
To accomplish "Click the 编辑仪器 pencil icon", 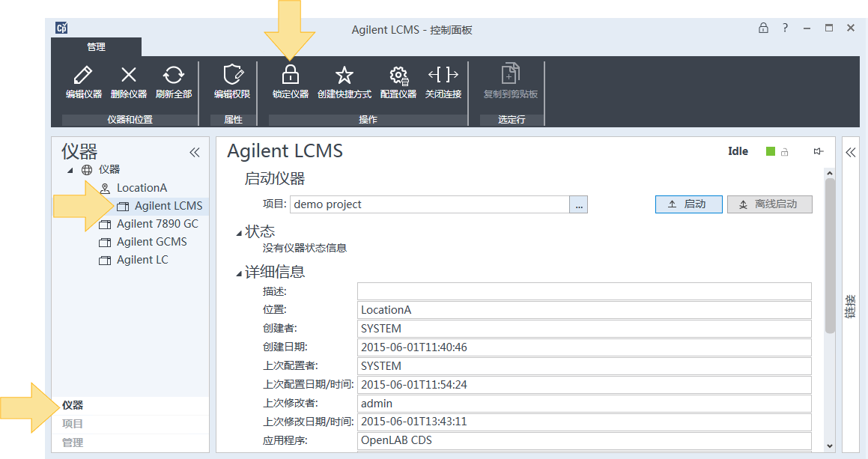I will pyautogui.click(x=83, y=75).
